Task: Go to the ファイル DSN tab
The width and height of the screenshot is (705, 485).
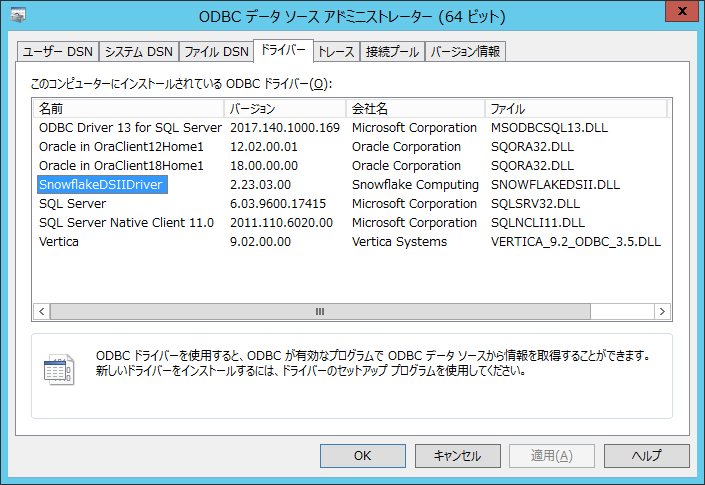Action: point(216,51)
